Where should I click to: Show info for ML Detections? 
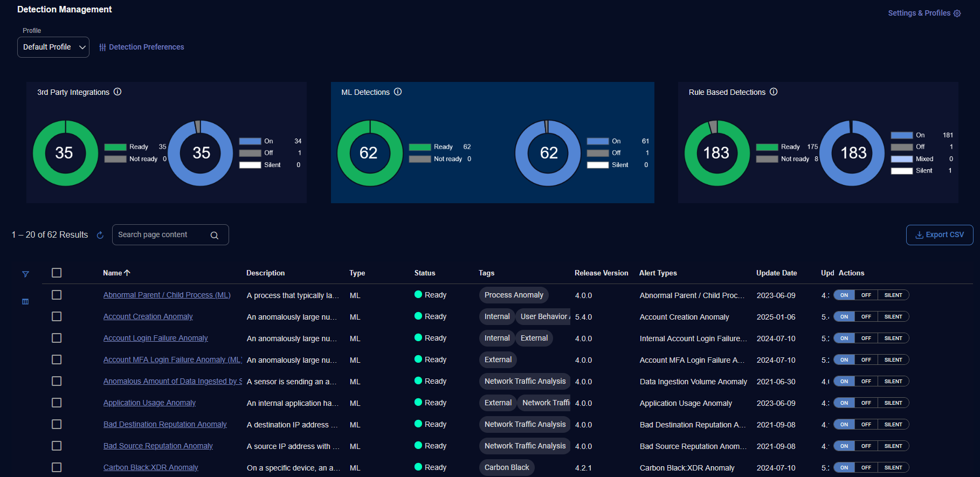(x=398, y=92)
